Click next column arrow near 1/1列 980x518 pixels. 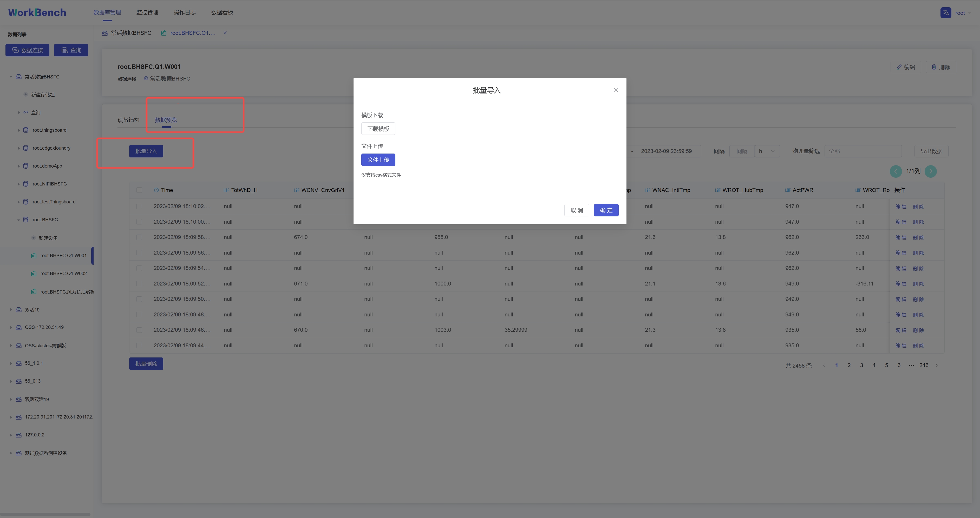pyautogui.click(x=931, y=171)
